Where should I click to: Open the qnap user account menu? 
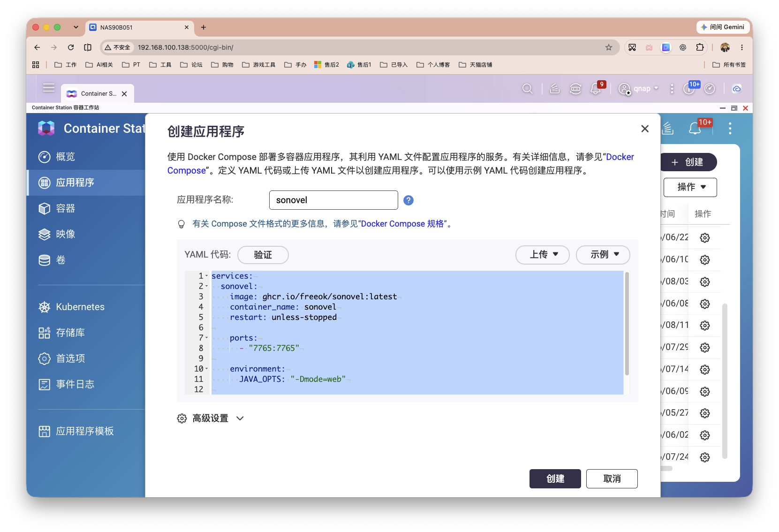click(x=638, y=89)
